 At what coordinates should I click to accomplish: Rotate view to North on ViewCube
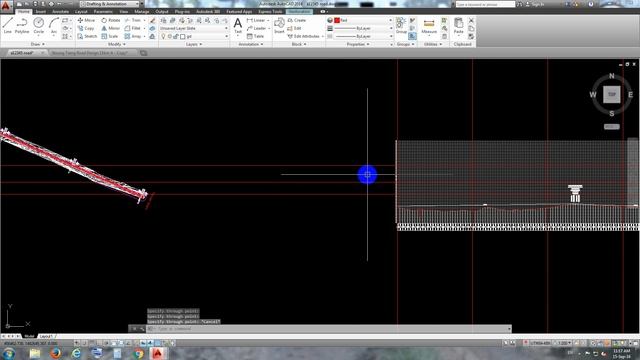(x=611, y=76)
